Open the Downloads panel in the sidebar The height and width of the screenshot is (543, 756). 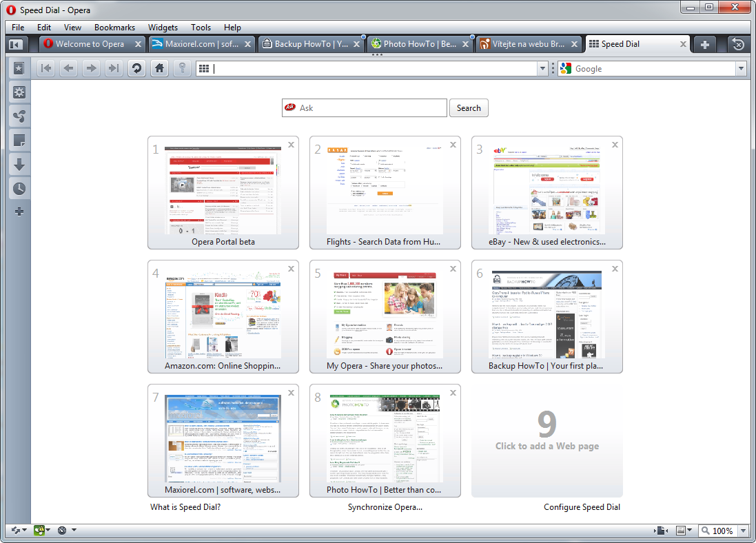pyautogui.click(x=19, y=165)
